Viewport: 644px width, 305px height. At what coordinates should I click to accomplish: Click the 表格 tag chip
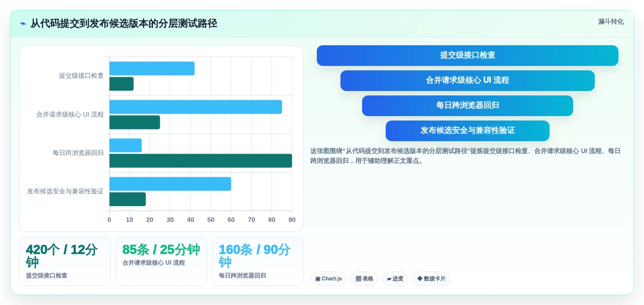tap(365, 278)
